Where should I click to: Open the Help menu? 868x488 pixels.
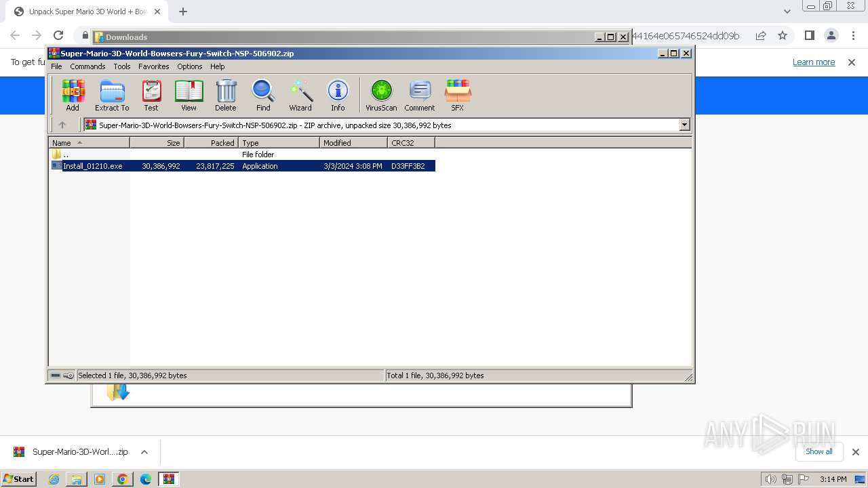217,66
